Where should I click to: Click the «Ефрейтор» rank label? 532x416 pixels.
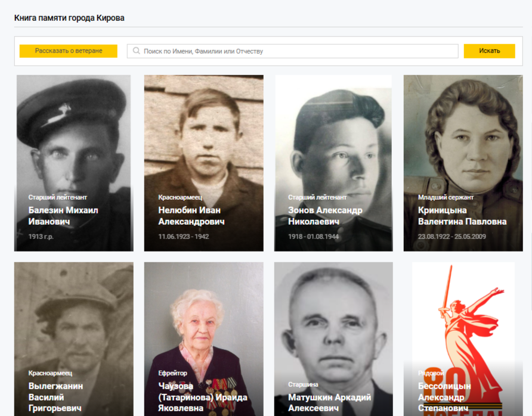click(x=172, y=373)
